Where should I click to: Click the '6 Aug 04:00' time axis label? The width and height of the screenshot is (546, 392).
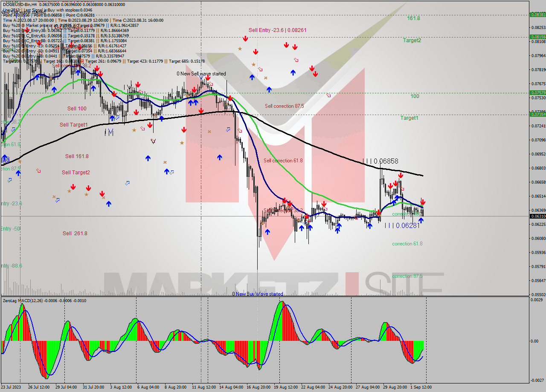point(148,387)
